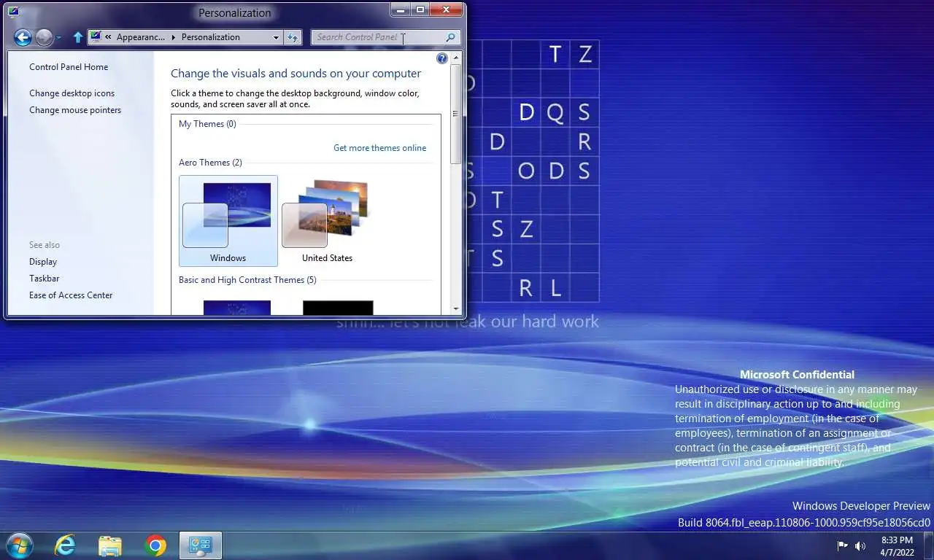Open Get more themes online link

(x=379, y=148)
